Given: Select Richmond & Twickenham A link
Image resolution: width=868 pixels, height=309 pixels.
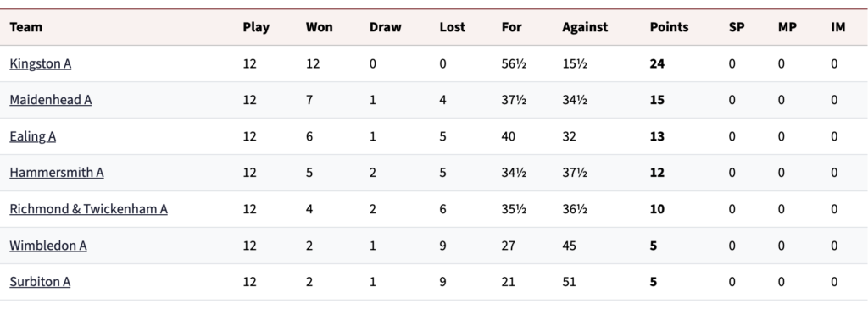Looking at the screenshot, I should tap(88, 209).
